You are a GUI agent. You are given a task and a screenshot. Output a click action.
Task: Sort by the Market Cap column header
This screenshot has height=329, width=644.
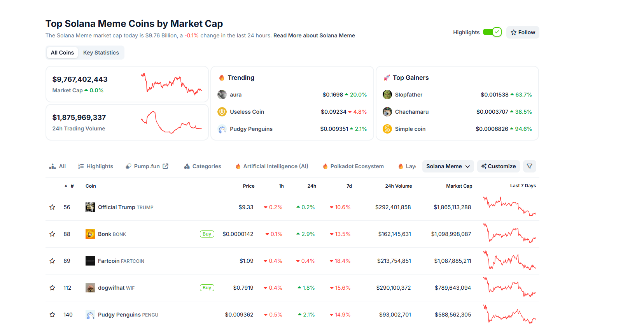(x=459, y=186)
